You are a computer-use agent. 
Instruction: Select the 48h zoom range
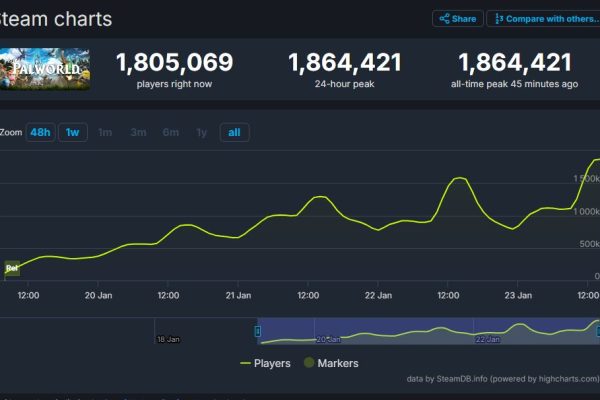pos(41,132)
